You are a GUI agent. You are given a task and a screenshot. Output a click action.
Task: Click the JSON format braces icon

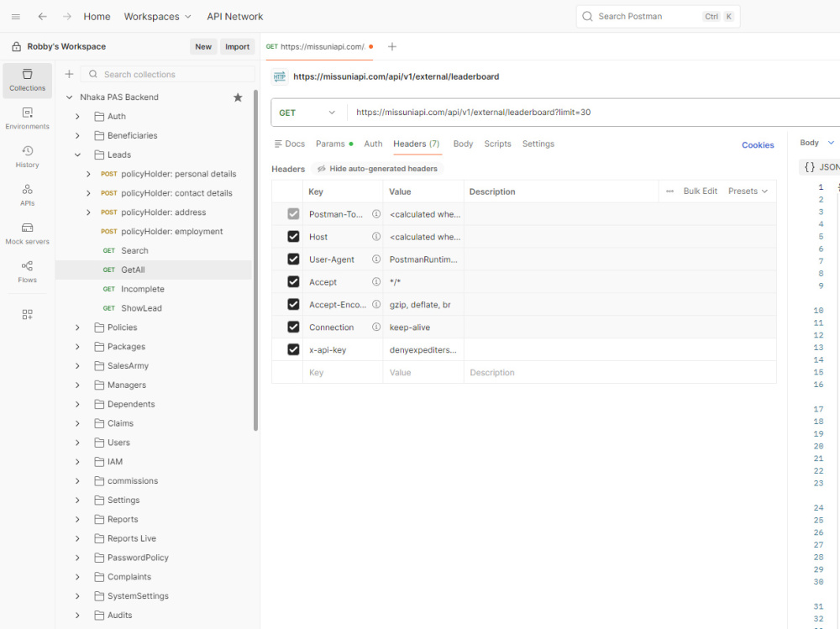(x=810, y=167)
